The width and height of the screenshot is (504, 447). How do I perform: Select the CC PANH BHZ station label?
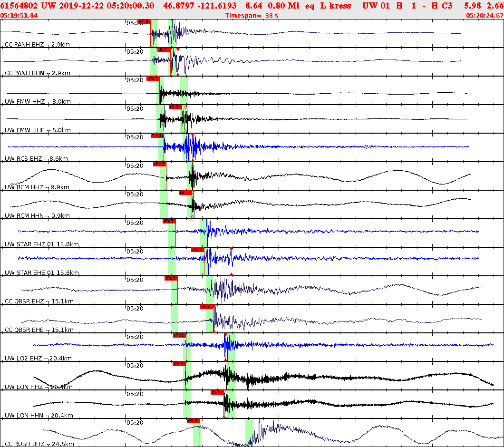coord(26,46)
